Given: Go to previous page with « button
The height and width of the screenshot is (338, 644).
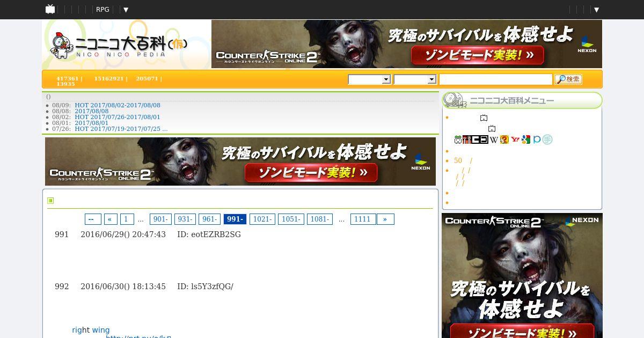Looking at the screenshot, I should 111,219.
